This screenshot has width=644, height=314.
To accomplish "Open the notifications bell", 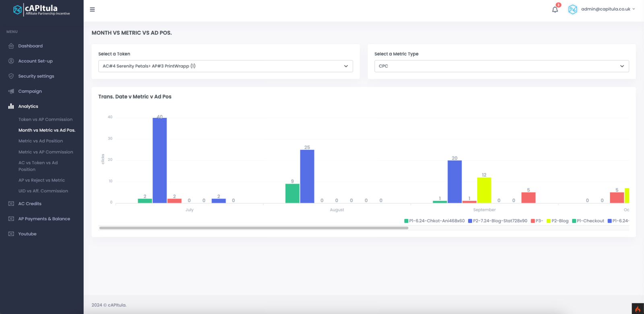I will coord(555,10).
